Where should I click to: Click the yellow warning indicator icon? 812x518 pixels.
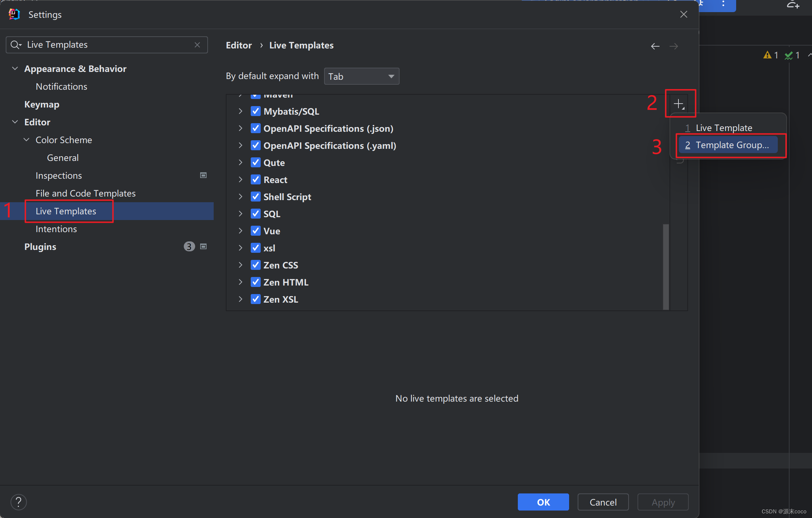767,55
